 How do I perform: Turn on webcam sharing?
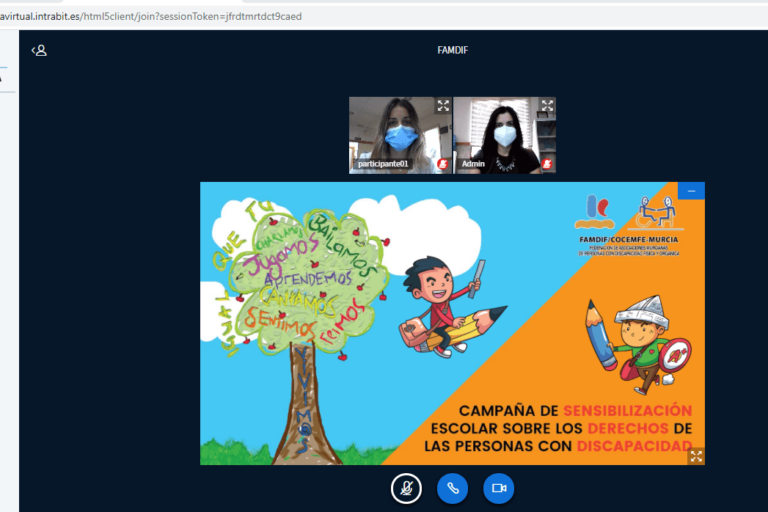498,488
